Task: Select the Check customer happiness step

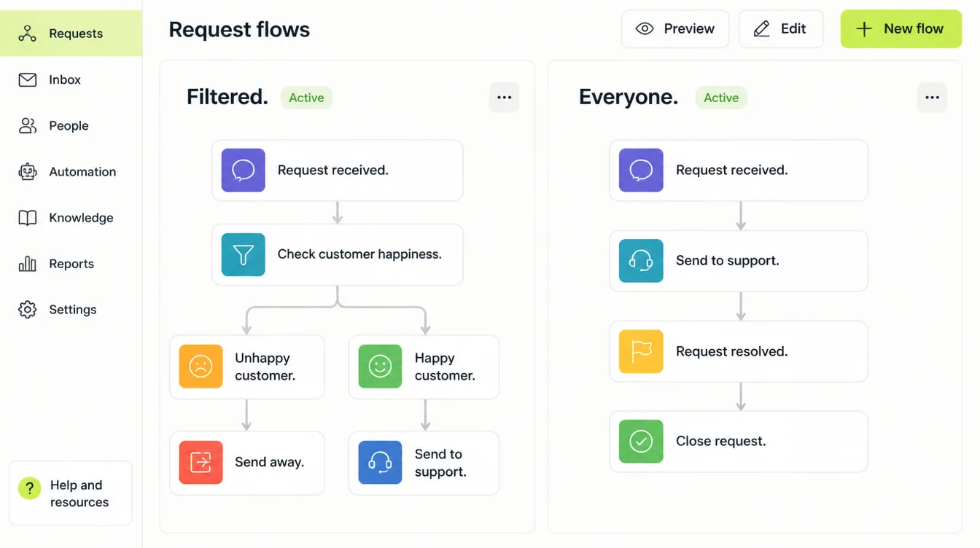Action: (x=338, y=254)
